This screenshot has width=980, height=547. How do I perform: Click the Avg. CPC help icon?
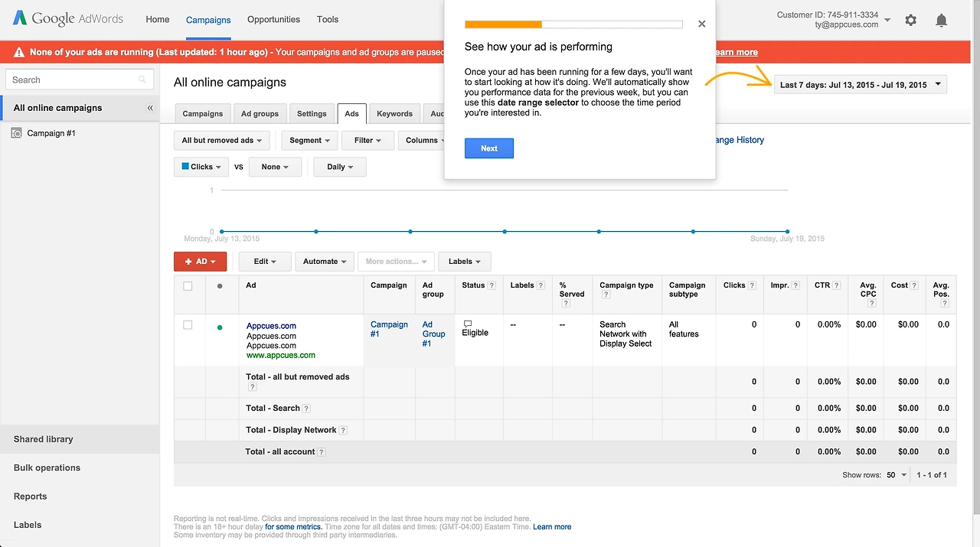(872, 304)
